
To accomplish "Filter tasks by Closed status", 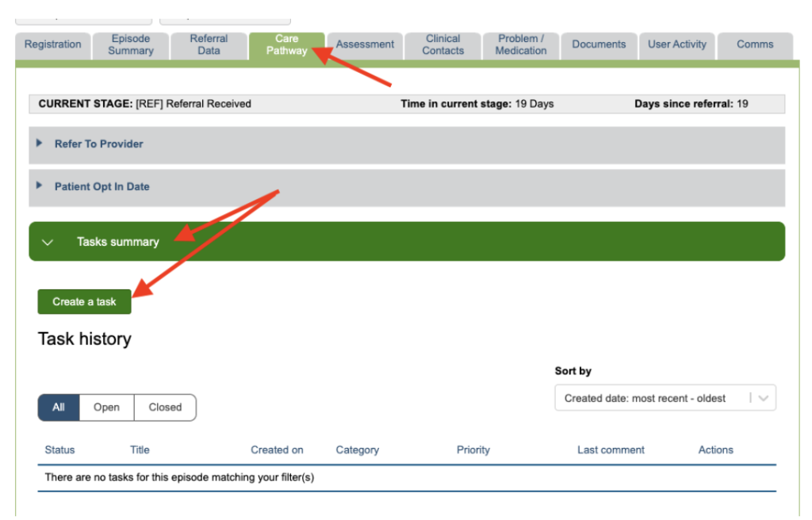I will click(165, 407).
